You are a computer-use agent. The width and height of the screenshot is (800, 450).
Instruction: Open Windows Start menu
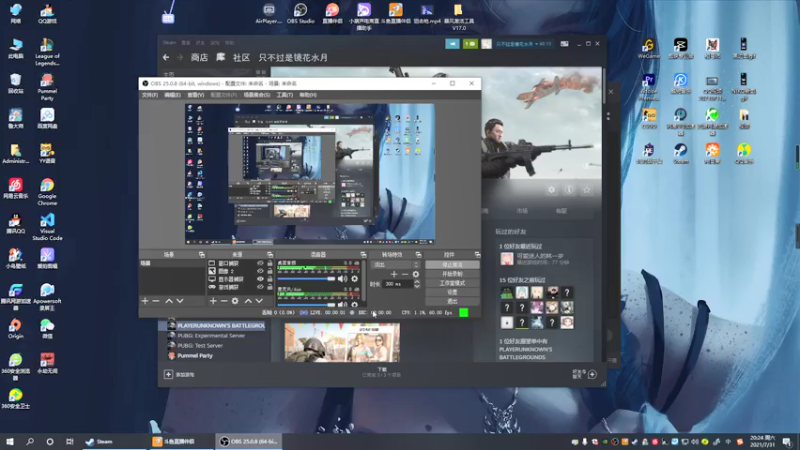click(x=10, y=441)
